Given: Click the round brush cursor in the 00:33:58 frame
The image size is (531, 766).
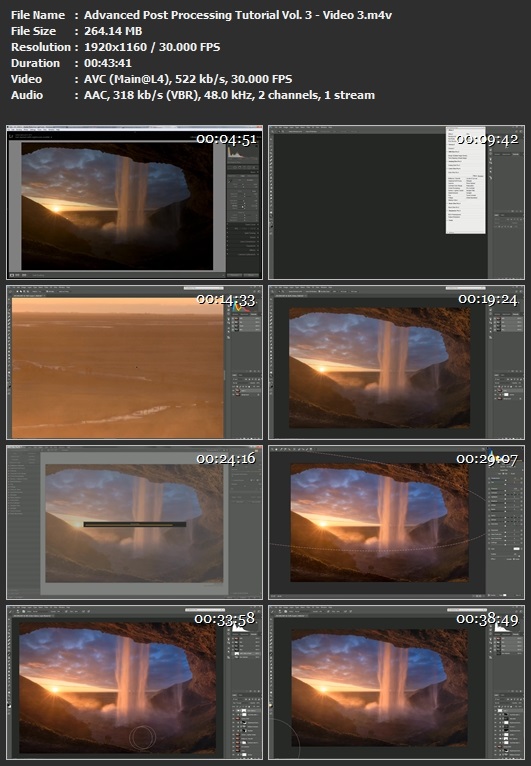Looking at the screenshot, I should tap(143, 737).
